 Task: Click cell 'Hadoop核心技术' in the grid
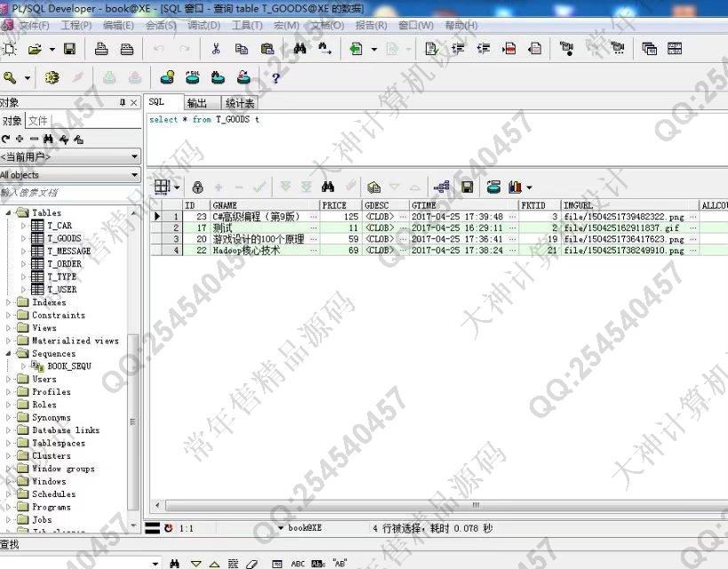(x=246, y=251)
